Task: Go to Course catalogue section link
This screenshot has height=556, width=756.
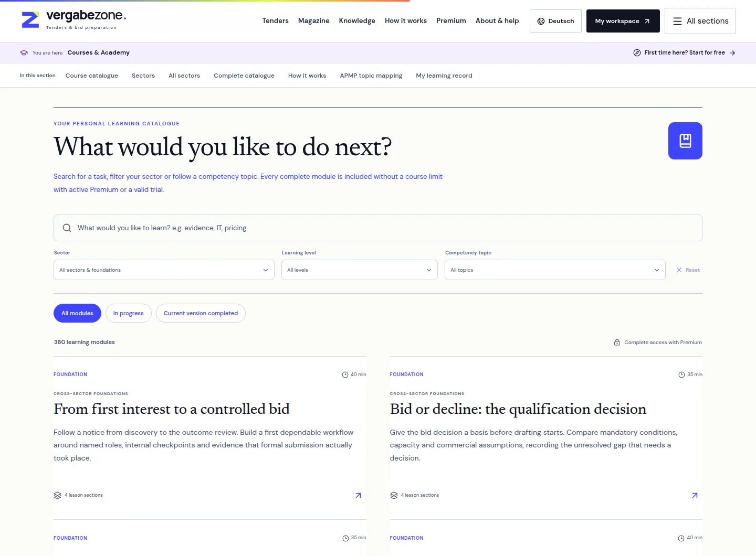Action: click(x=92, y=76)
